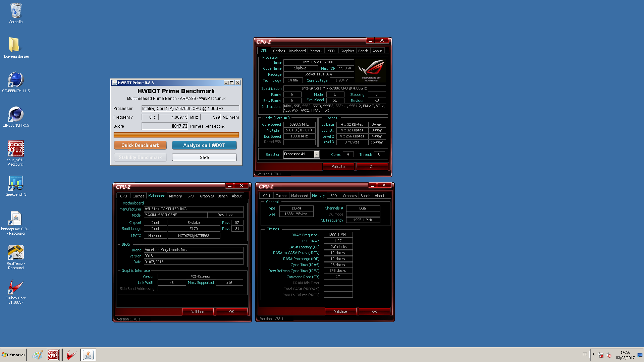Click the FR language indicator
Image resolution: width=644 pixels, height=362 pixels.
pos(585,354)
